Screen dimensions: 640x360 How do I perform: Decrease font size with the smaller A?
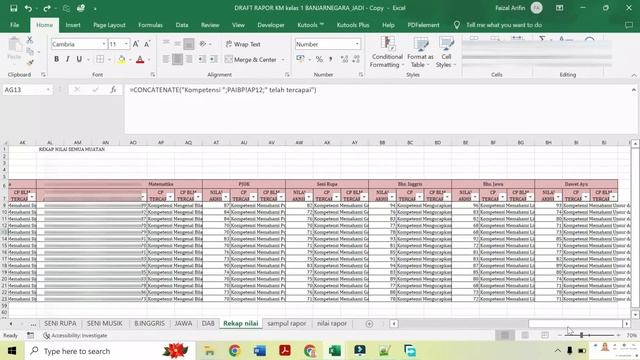(147, 44)
